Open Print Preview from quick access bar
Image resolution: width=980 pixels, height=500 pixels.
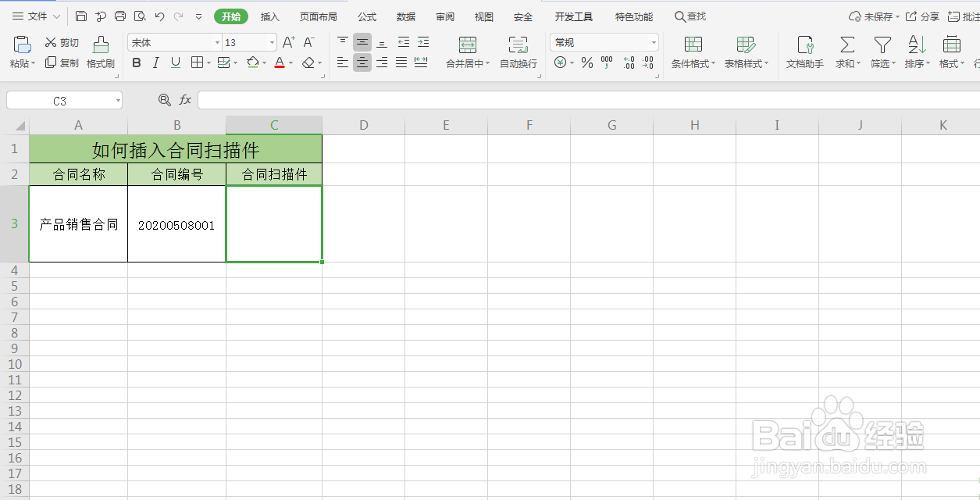(140, 16)
